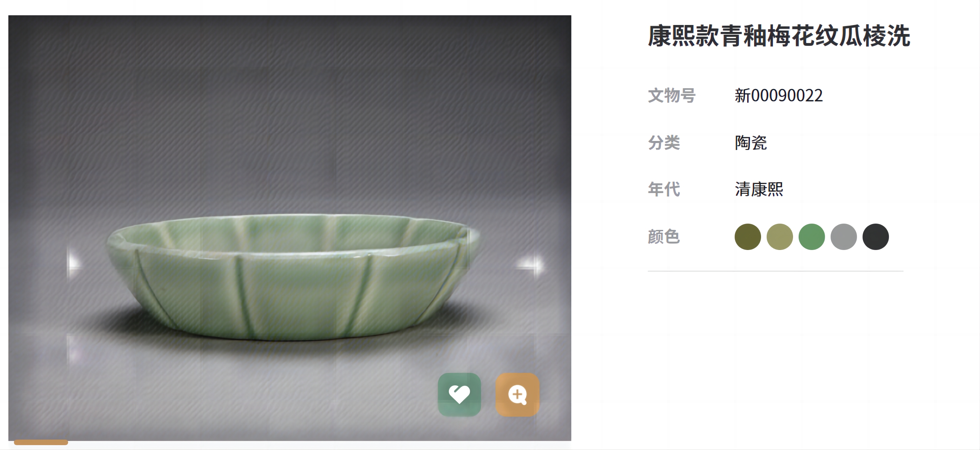Image resolution: width=980 pixels, height=450 pixels.
Task: Click the artifact number 新00090022
Action: 778,95
